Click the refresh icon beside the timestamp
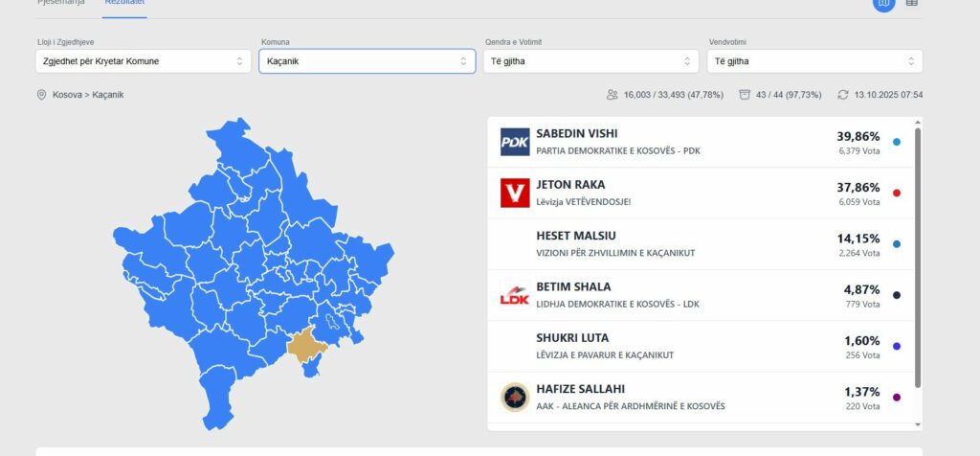Viewport: 980px width, 456px height. 842,95
